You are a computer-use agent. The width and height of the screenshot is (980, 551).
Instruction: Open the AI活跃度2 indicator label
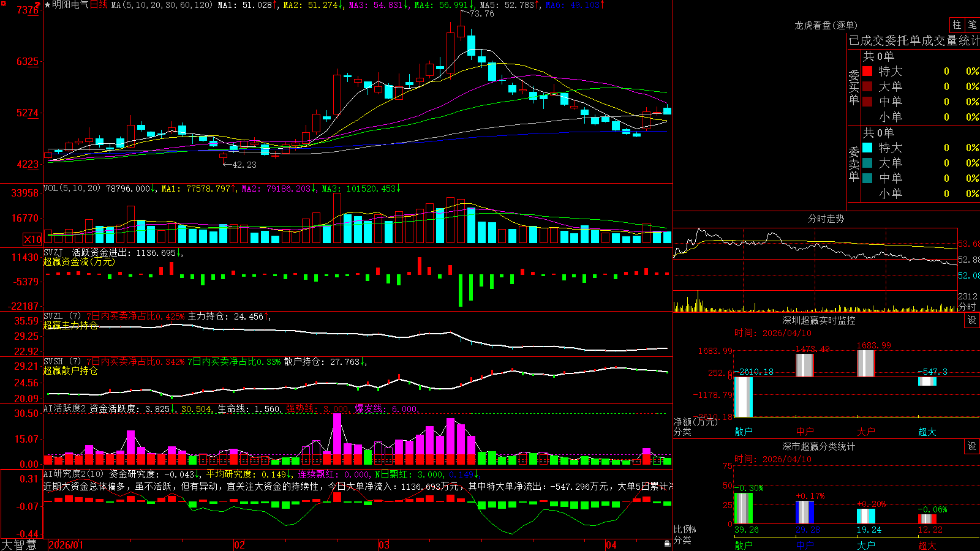65,408
